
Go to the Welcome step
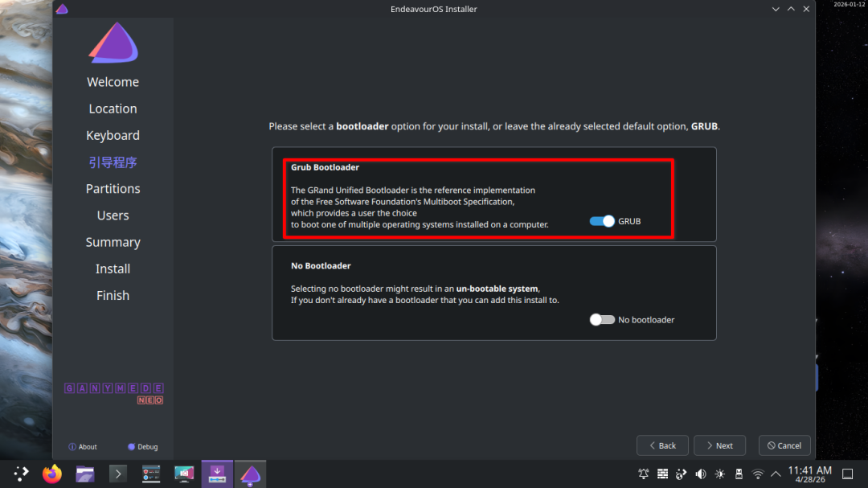[113, 82]
